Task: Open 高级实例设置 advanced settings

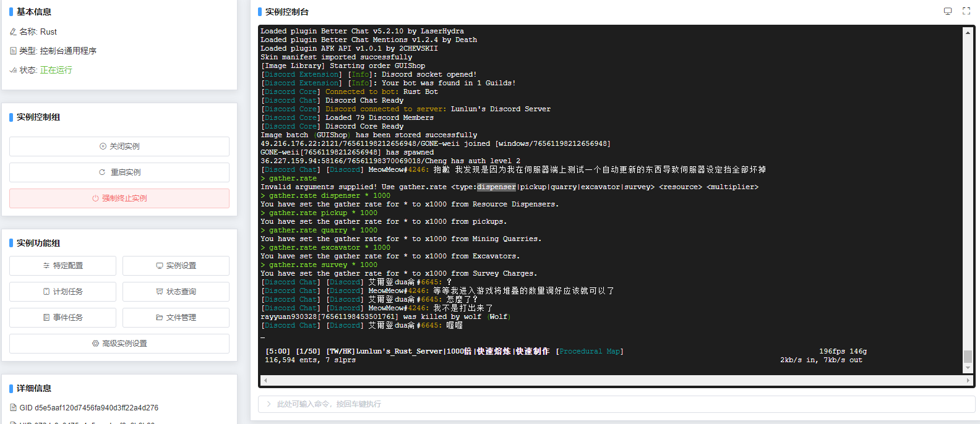Action: (x=119, y=344)
